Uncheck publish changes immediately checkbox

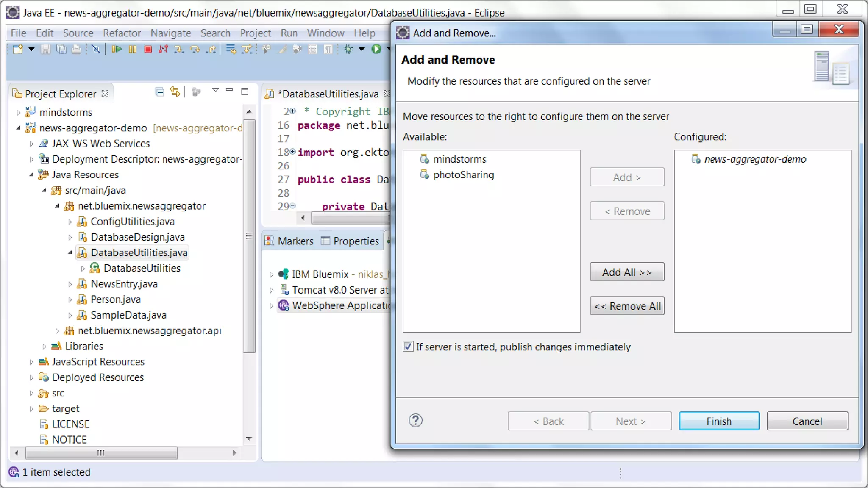[x=408, y=347]
